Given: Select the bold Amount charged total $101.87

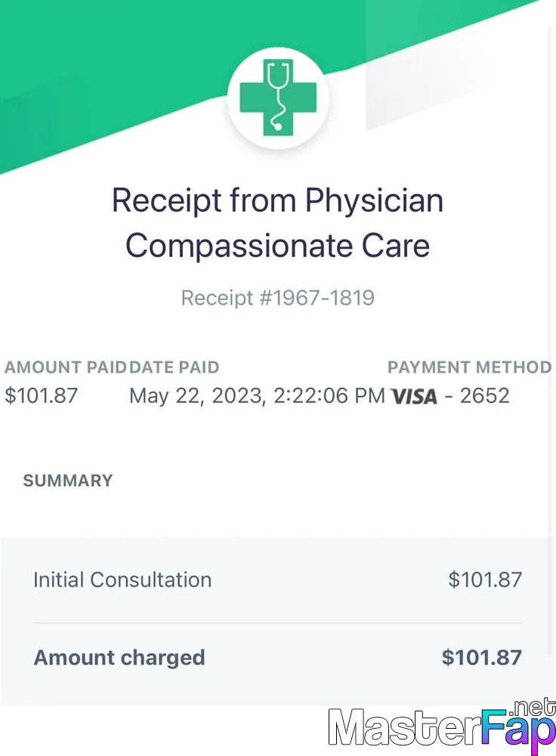Looking at the screenshot, I should point(482,658).
